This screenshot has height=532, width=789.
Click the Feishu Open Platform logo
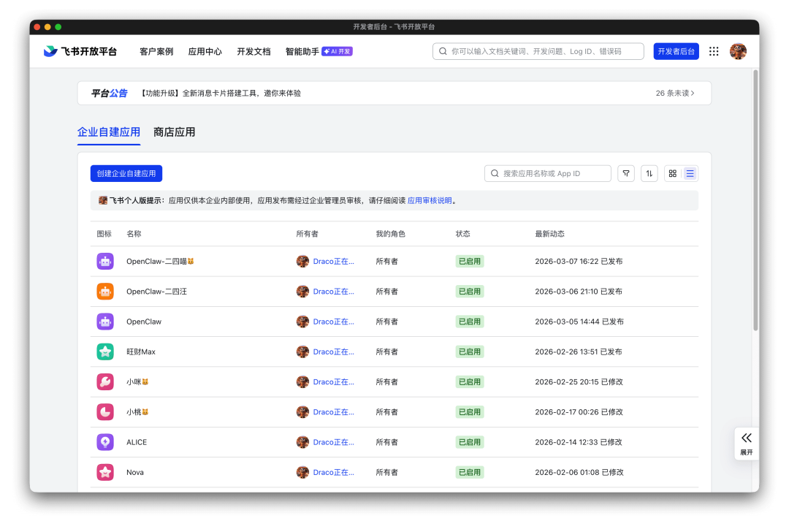[x=80, y=51]
